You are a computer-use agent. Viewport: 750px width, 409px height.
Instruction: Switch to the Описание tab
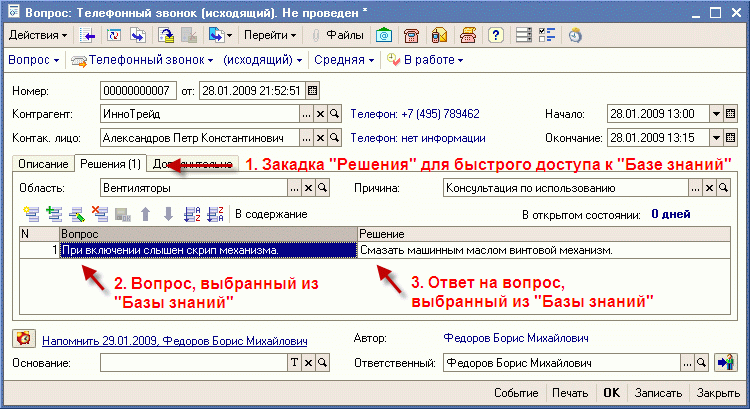[x=43, y=164]
